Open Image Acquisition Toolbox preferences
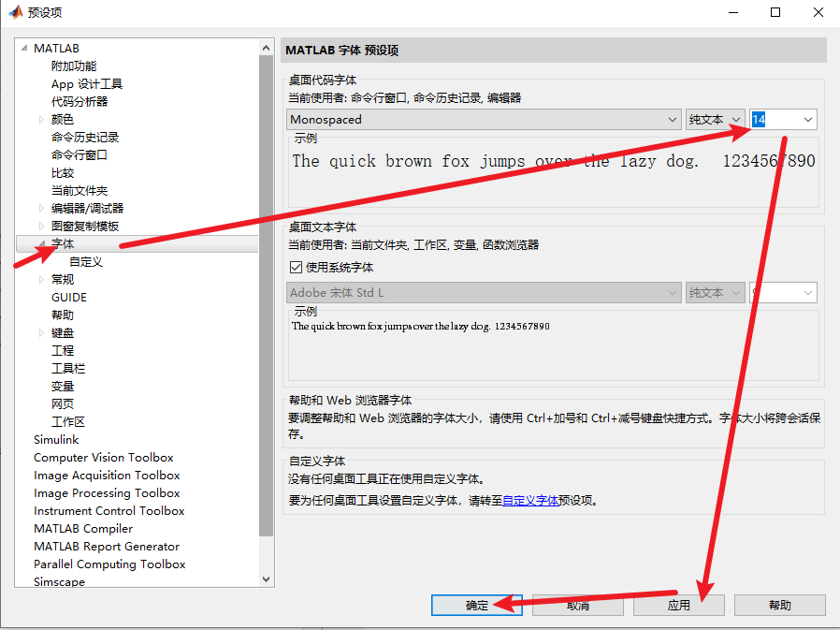Image resolution: width=840 pixels, height=630 pixels. point(107,475)
